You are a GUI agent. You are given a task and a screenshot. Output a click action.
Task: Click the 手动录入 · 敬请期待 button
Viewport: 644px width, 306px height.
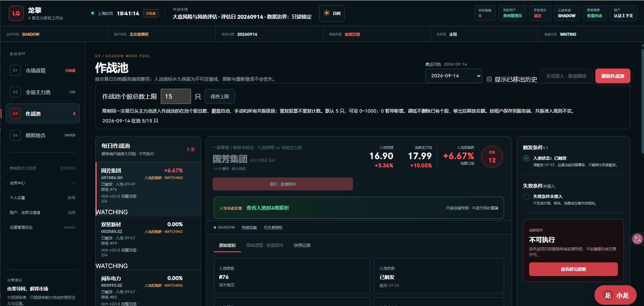566,76
